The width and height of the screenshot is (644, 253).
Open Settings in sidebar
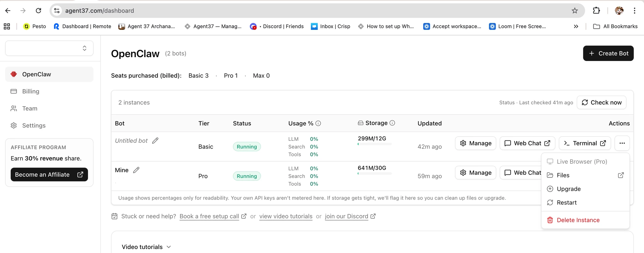pyautogui.click(x=49, y=125)
